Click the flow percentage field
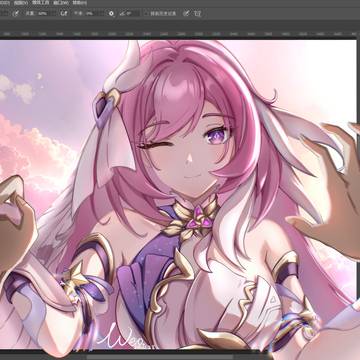 [x=42, y=14]
